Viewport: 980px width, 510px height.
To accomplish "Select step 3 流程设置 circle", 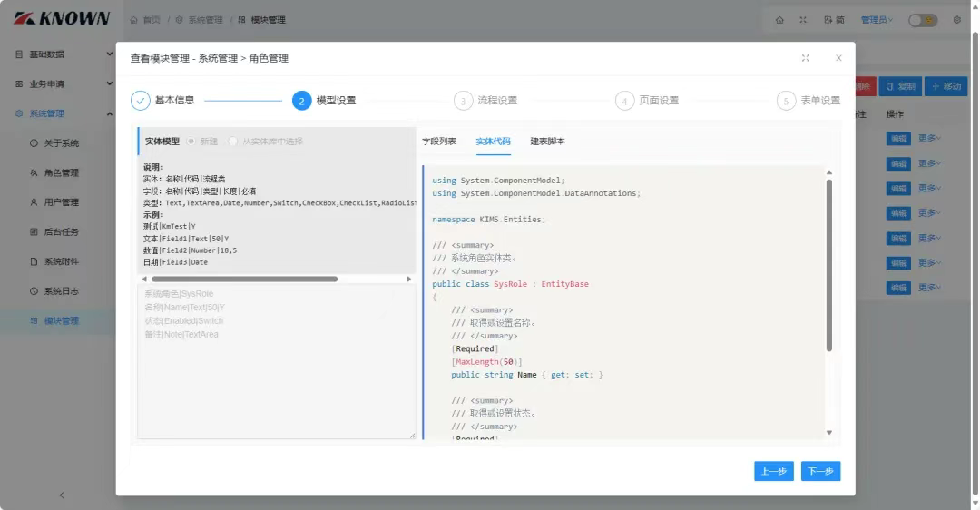I will pyautogui.click(x=463, y=101).
